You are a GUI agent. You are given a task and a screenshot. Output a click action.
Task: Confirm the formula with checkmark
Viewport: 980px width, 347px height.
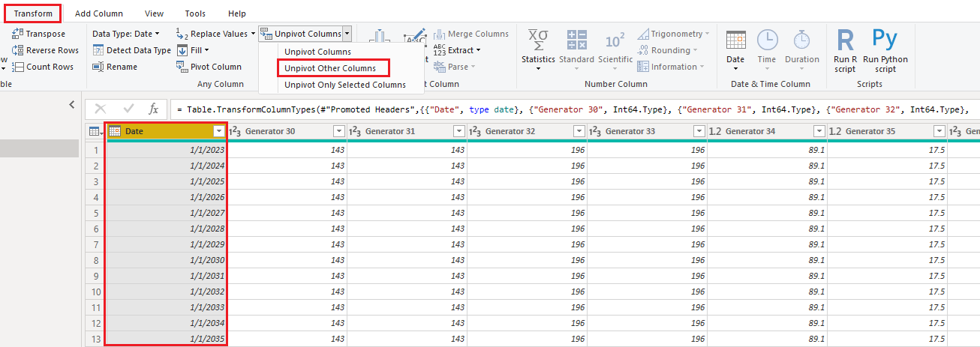click(x=128, y=109)
